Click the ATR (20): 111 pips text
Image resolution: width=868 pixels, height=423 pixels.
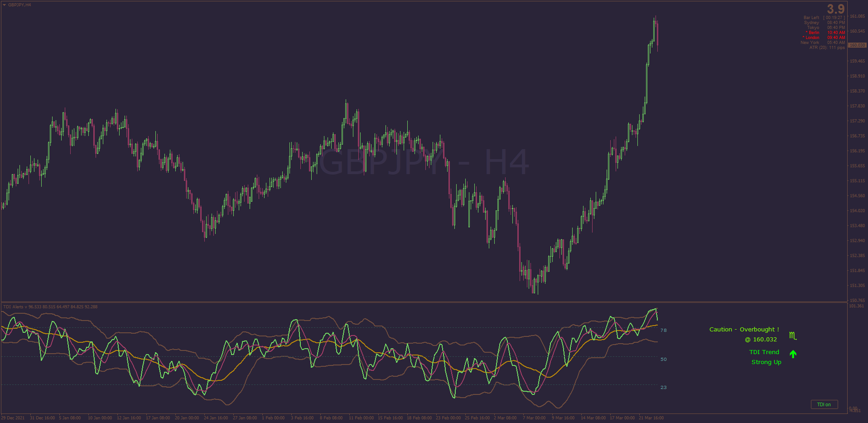click(827, 48)
